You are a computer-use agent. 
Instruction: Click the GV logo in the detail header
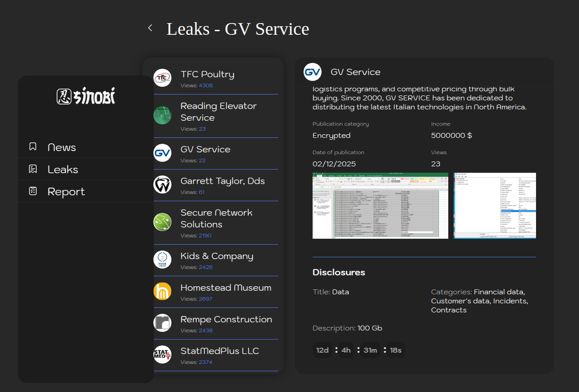pos(312,72)
